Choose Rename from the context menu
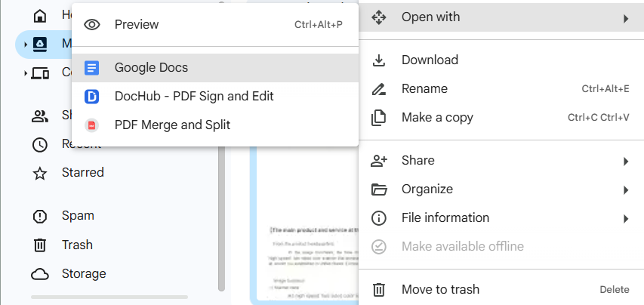Viewport: 644px width, 305px height. (x=501, y=89)
